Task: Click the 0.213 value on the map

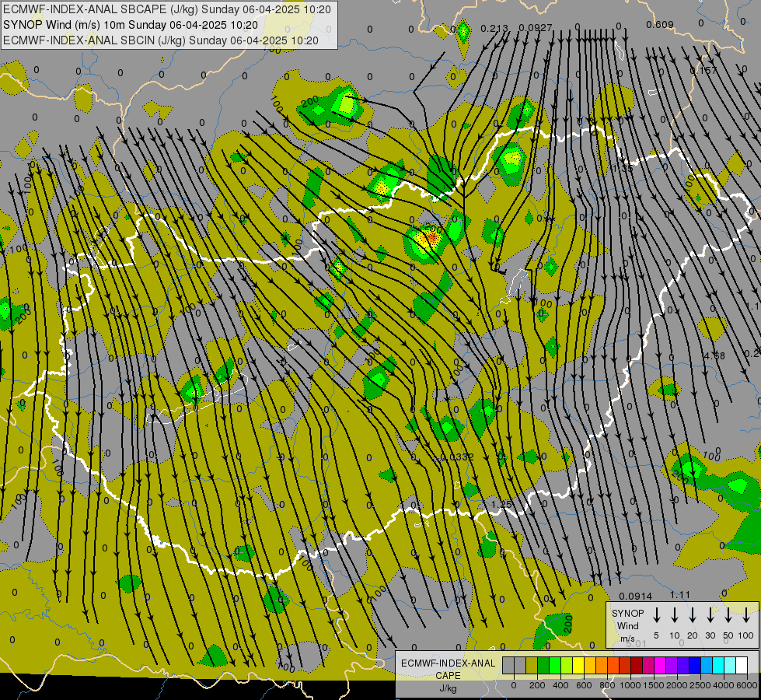Action: click(494, 29)
